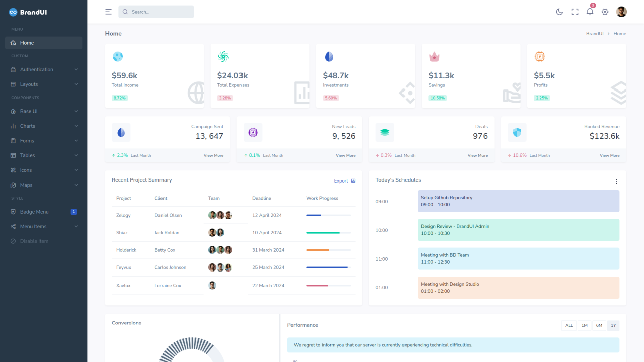Expand Base UI menu chevron
644x362 pixels.
pyautogui.click(x=76, y=111)
